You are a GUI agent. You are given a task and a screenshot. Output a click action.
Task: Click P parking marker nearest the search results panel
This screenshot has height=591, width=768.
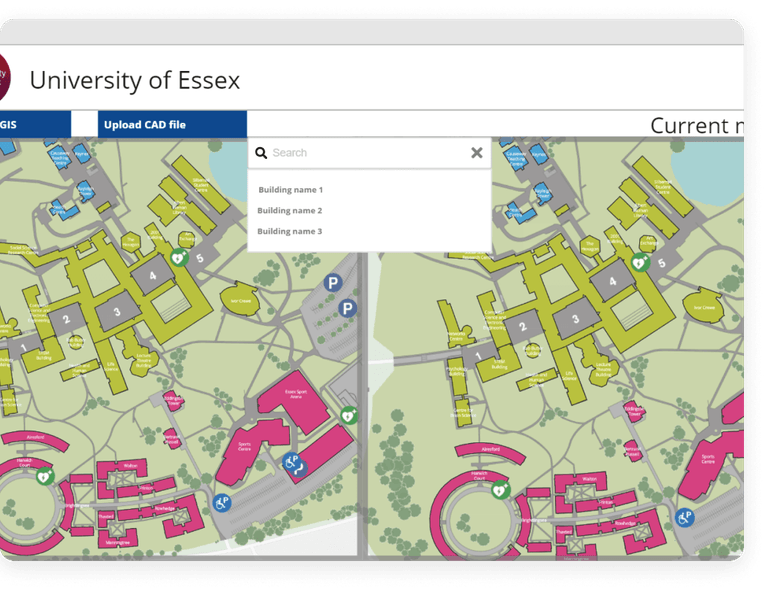click(x=333, y=283)
